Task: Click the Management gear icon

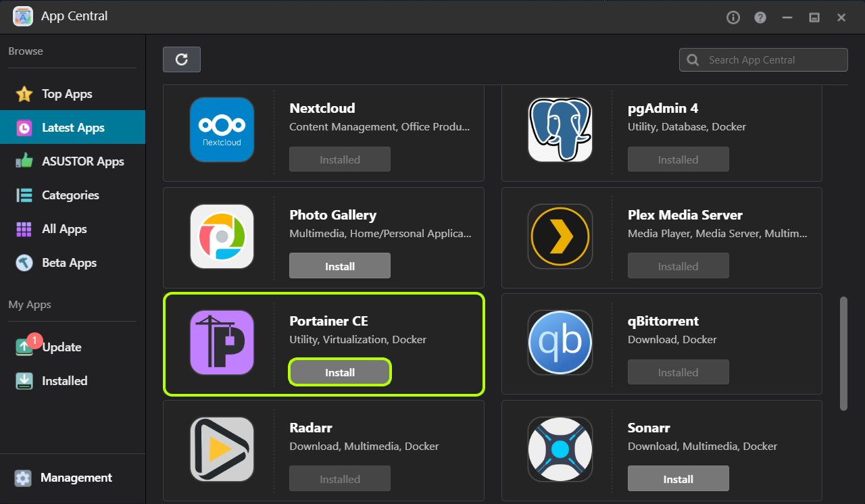Action: (23, 478)
